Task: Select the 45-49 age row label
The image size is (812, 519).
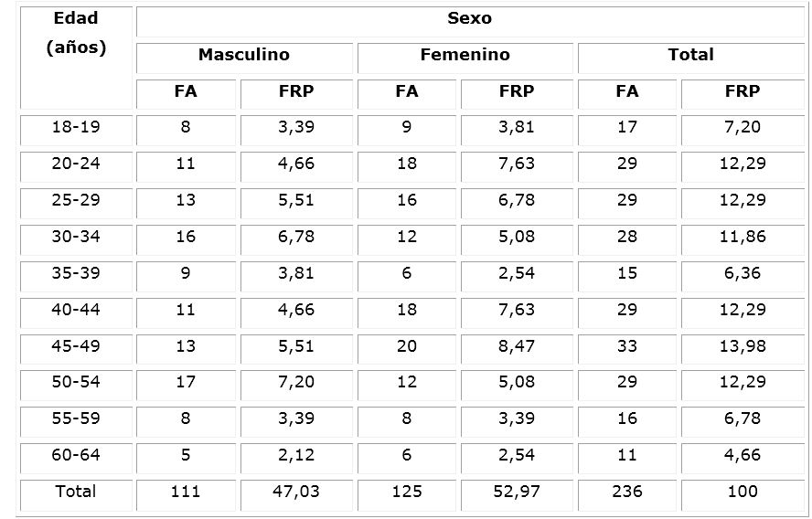Action: tap(76, 346)
